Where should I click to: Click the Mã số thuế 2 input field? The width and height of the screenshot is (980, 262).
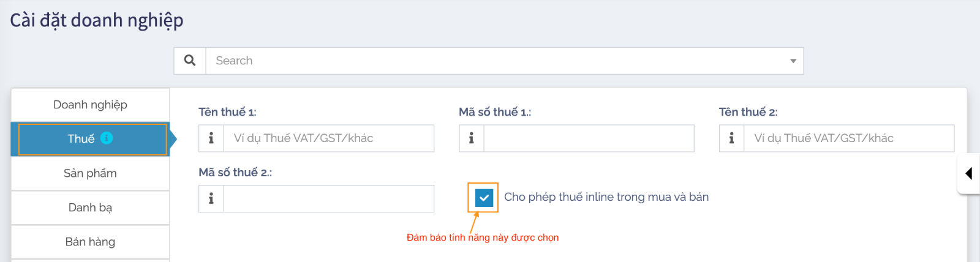point(328,198)
